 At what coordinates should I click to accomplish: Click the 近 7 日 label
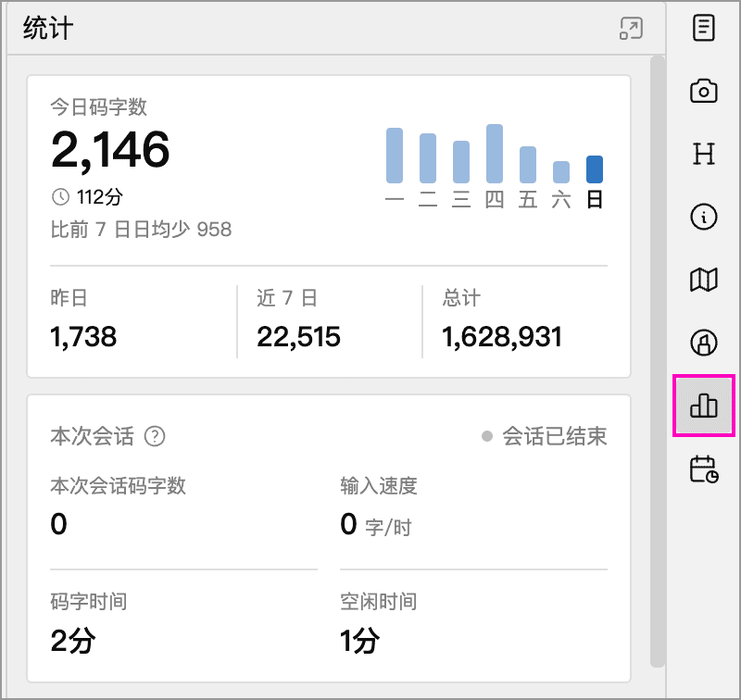tap(287, 298)
